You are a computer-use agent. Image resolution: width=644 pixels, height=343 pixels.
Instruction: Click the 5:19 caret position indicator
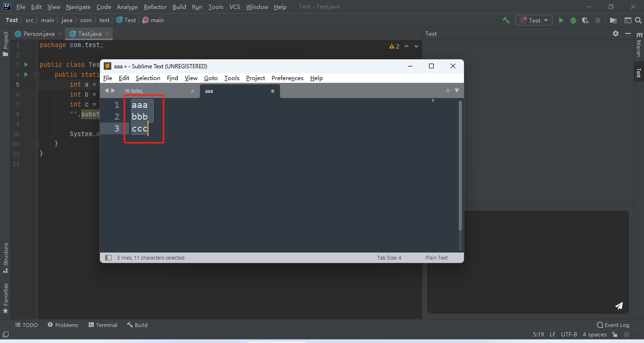[x=538, y=335]
